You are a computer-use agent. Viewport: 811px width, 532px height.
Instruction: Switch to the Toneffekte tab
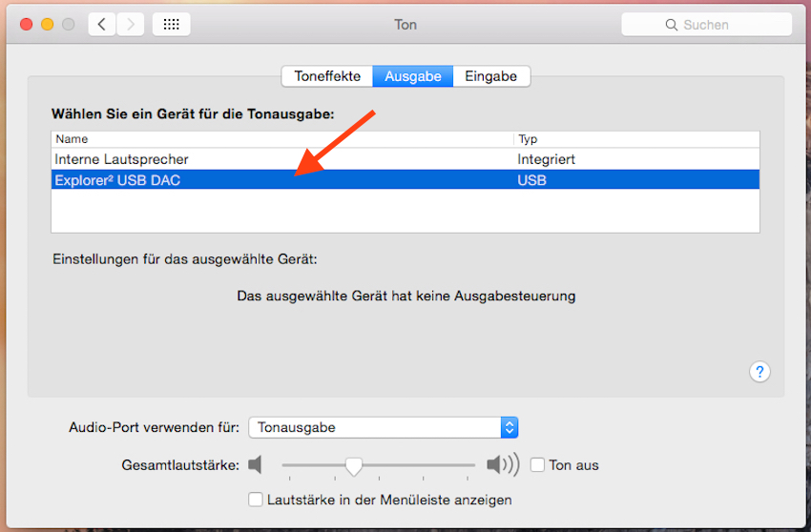click(x=327, y=76)
